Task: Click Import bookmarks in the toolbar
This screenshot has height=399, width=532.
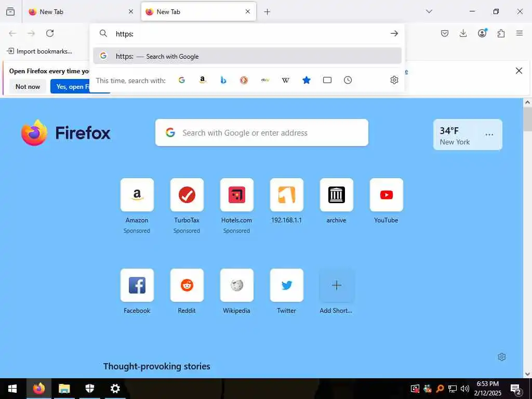Action: [39, 51]
